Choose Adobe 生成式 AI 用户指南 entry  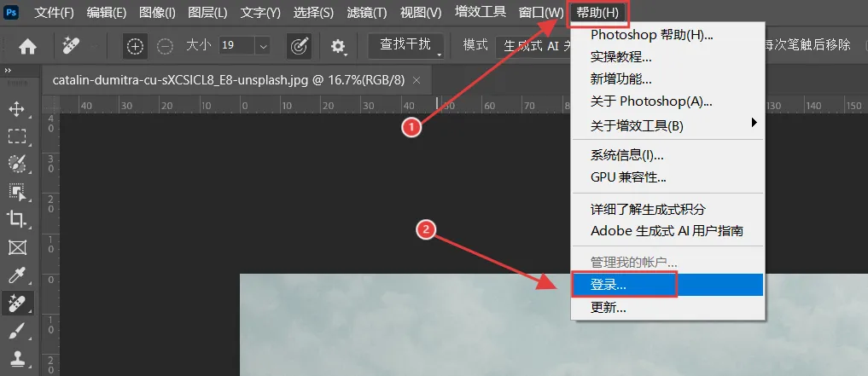pyautogui.click(x=667, y=230)
